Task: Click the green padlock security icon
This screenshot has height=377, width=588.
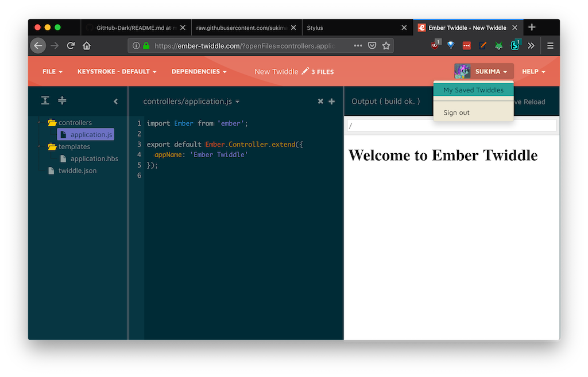Action: (x=146, y=46)
